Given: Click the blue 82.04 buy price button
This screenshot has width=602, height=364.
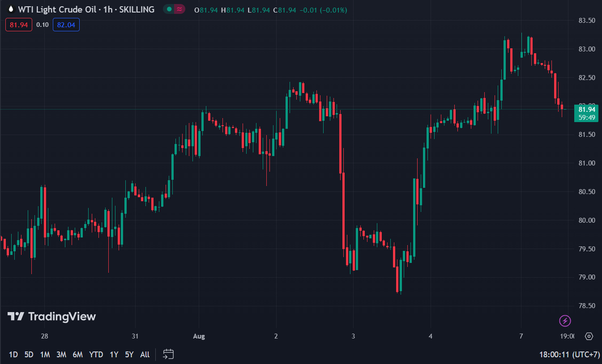Looking at the screenshot, I should [x=66, y=25].
